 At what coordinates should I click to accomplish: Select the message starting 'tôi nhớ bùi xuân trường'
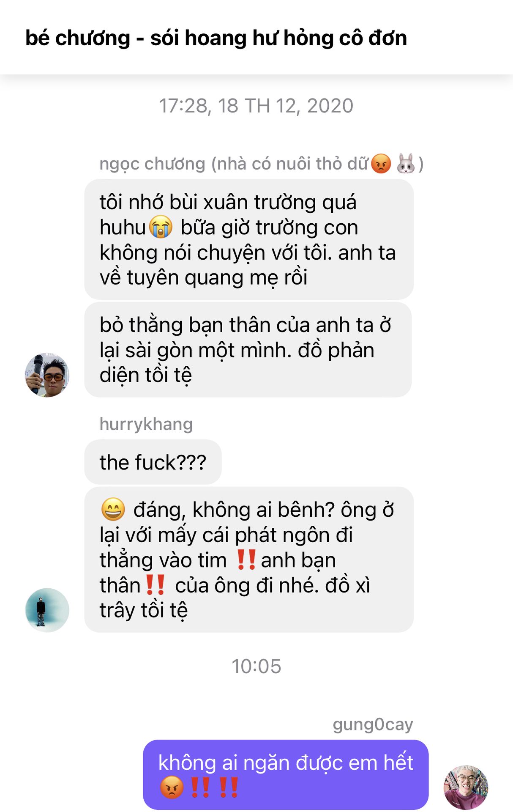[x=249, y=239]
